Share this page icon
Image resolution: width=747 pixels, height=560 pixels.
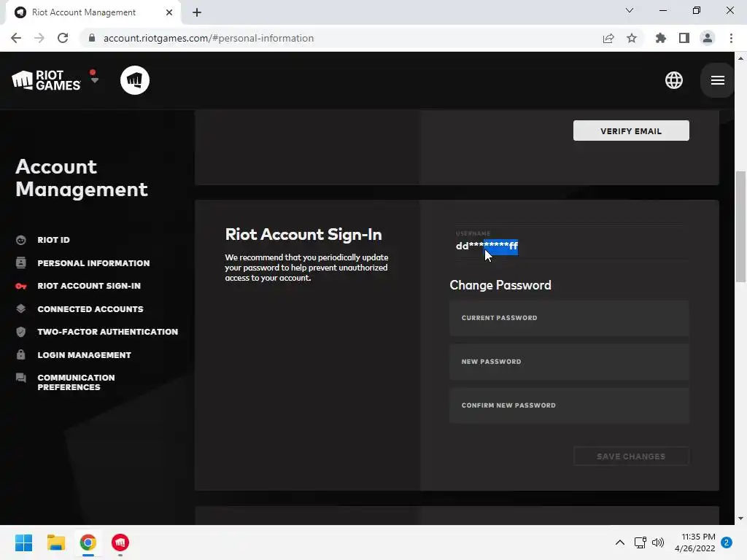tap(608, 38)
